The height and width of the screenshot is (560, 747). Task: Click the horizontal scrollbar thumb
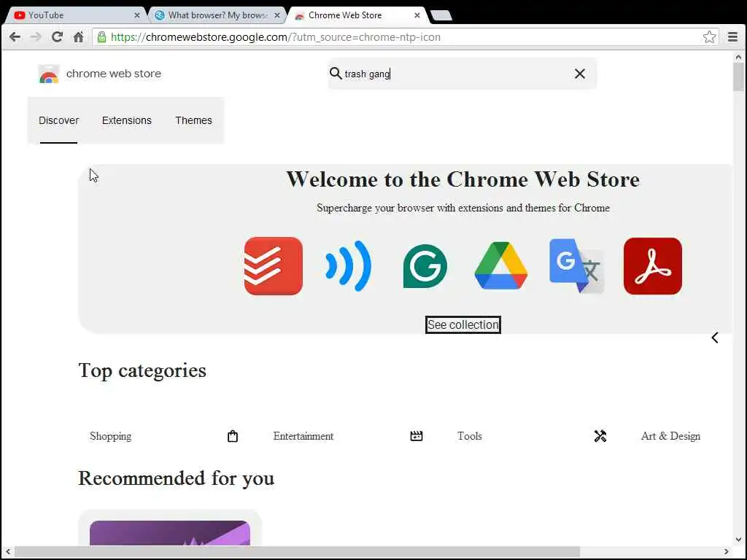coord(298,552)
